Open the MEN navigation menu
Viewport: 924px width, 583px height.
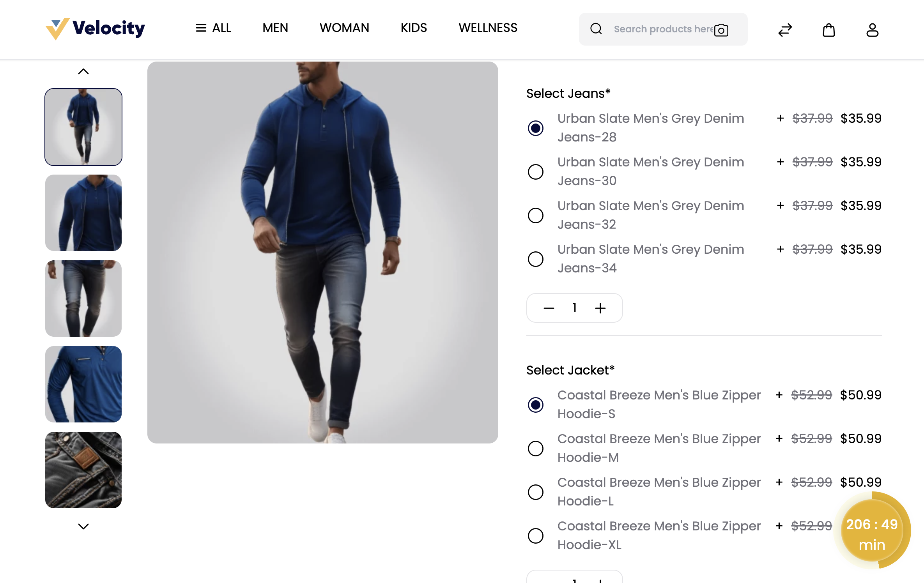(275, 28)
